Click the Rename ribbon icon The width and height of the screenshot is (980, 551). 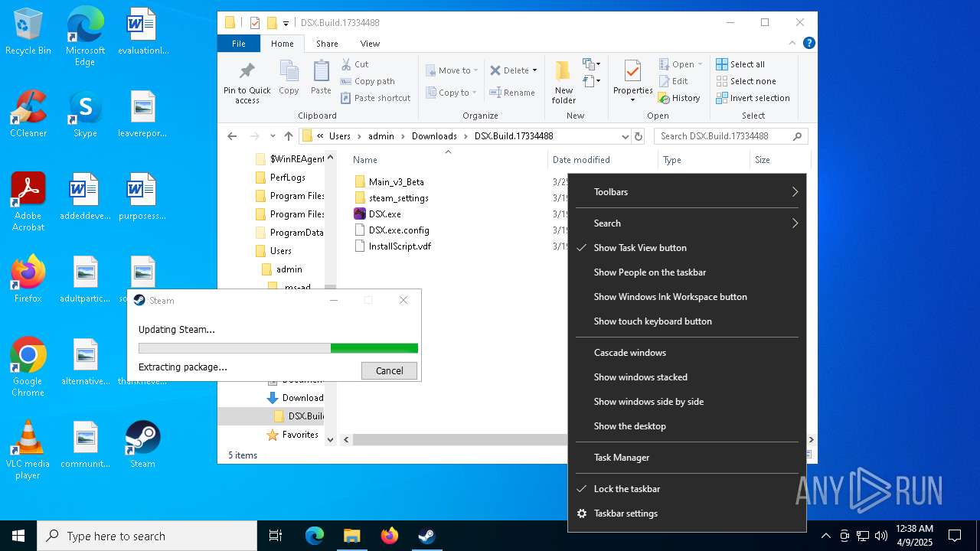point(512,93)
